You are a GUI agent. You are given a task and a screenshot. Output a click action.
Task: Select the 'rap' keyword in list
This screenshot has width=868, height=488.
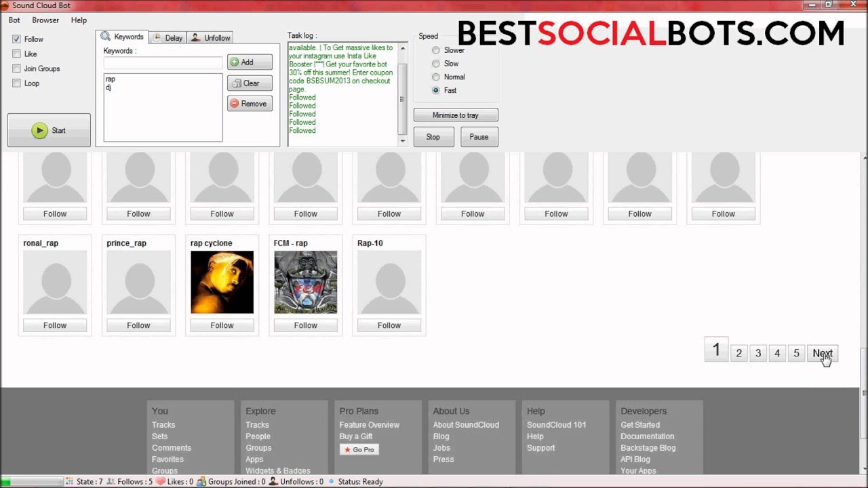[111, 79]
